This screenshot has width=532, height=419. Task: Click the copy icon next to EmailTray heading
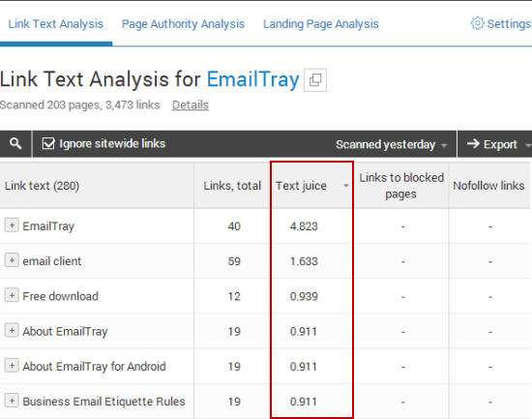coord(315,80)
